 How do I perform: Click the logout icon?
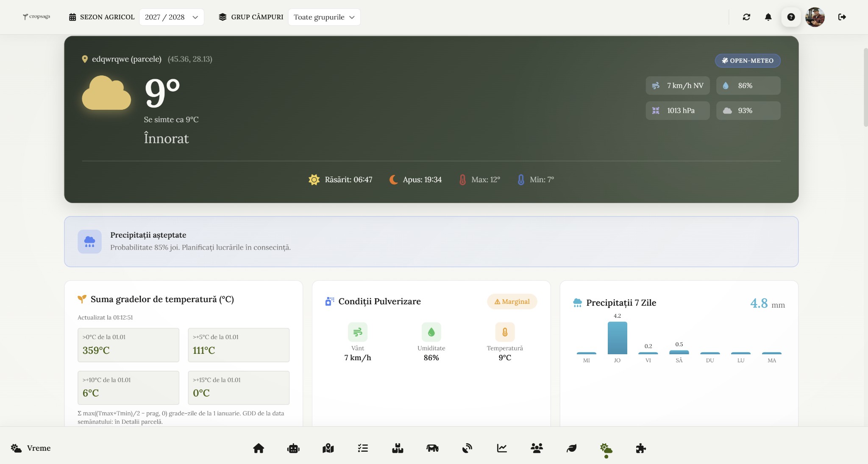pos(842,17)
